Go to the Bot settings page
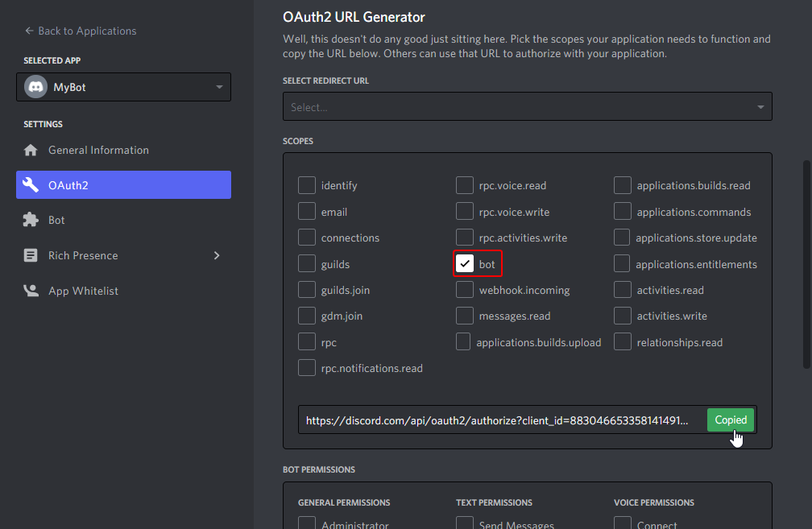Screen dimensions: 812x529 pyautogui.click(x=123, y=220)
